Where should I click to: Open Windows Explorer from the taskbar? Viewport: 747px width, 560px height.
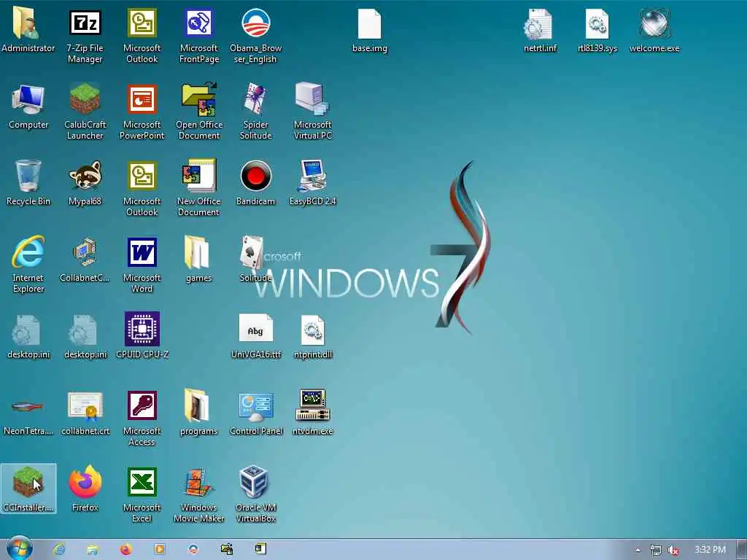point(93,550)
